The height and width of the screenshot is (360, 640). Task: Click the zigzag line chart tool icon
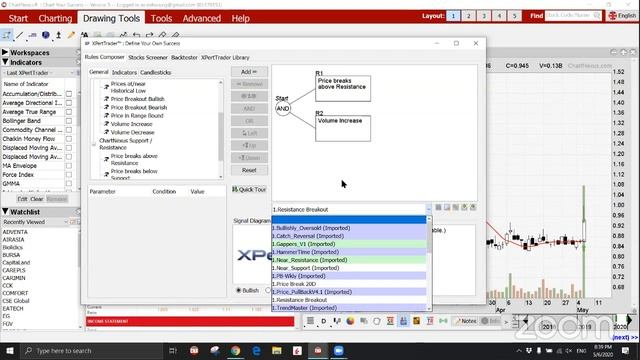click(x=123, y=36)
